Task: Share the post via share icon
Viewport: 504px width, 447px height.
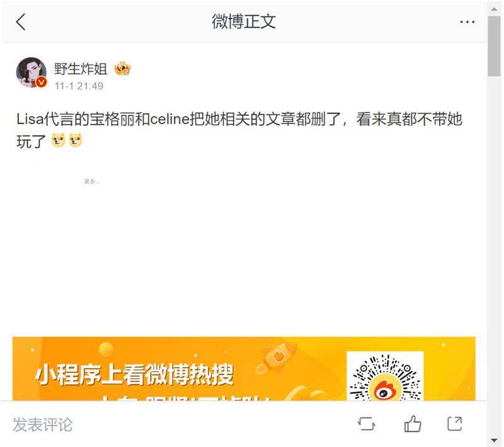Action: point(455,424)
